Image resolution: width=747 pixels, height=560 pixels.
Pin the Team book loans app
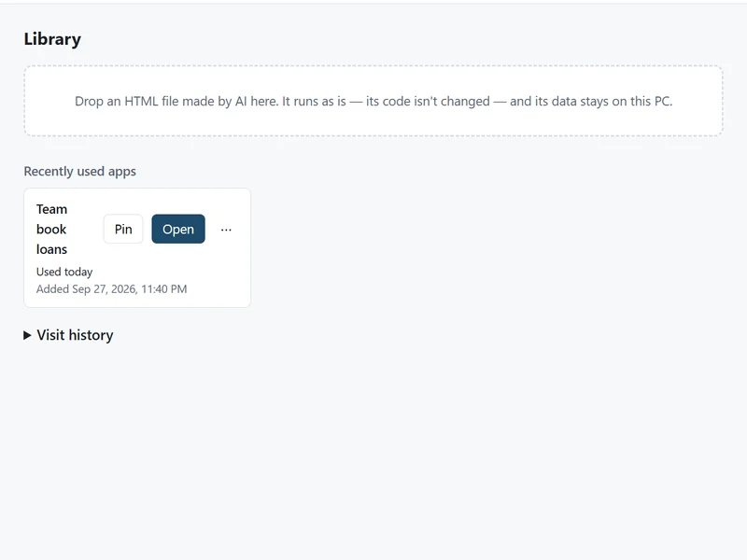123,229
